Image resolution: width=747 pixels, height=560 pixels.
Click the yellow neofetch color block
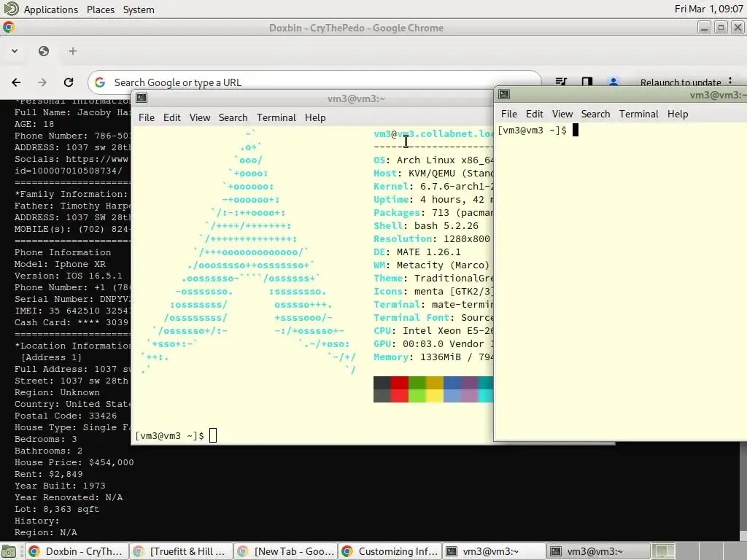(435, 389)
